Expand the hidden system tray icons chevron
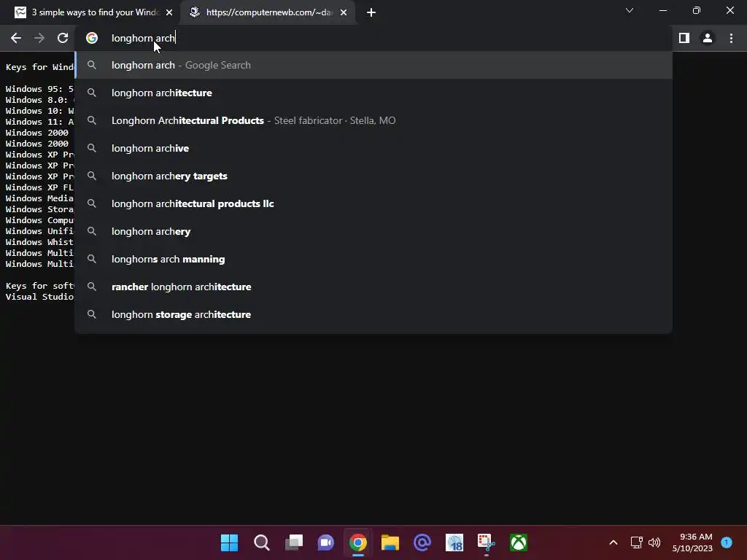The image size is (747, 560). [x=614, y=542]
